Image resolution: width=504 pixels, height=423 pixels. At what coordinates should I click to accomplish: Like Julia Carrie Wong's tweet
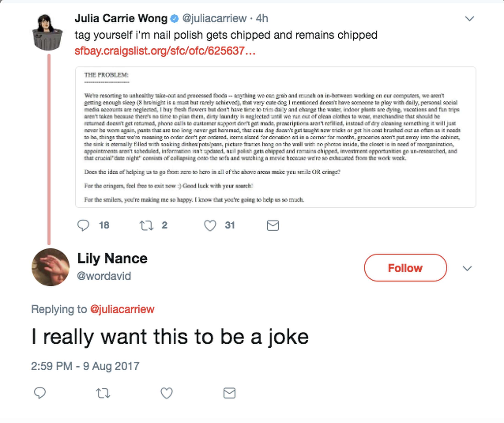[x=210, y=225]
